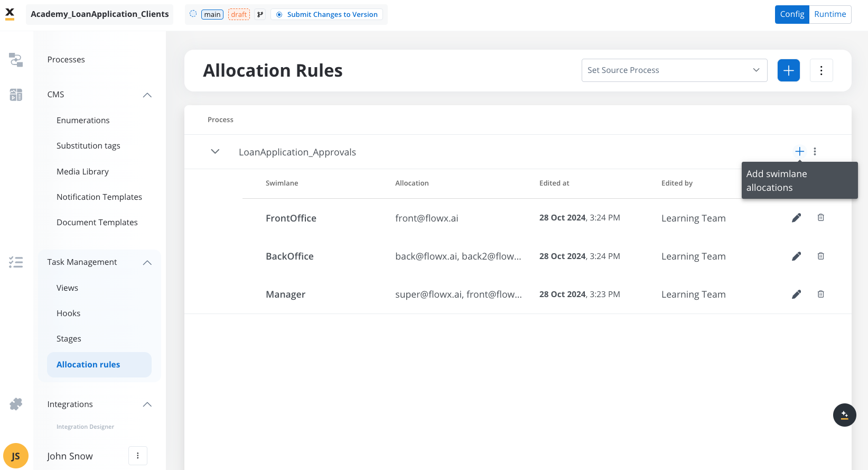Click the blue plus button in header
868x470 pixels.
tap(789, 70)
